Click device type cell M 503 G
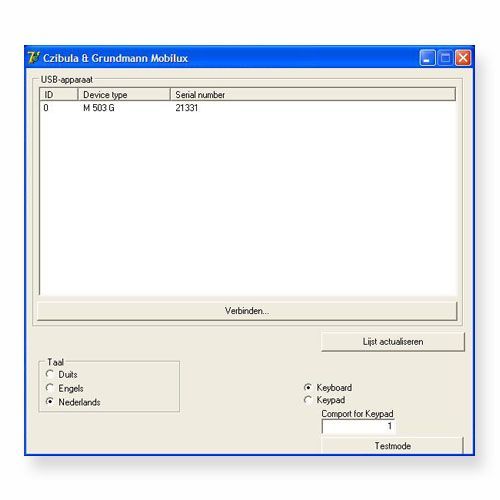 99,108
